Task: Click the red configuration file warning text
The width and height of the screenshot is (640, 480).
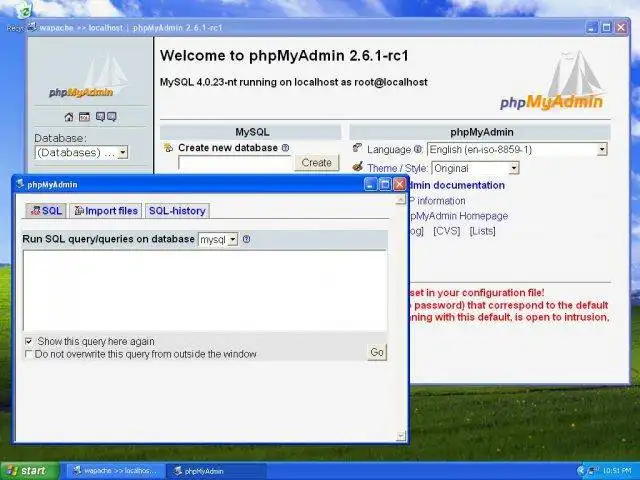Action: pyautogui.click(x=509, y=305)
